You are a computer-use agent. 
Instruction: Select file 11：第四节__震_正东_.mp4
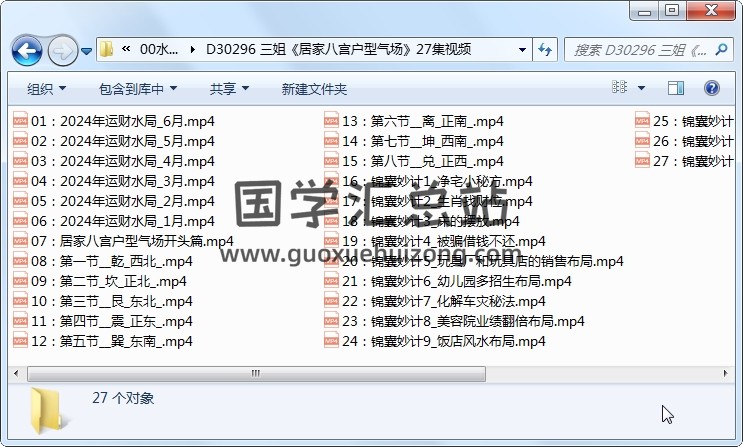click(x=103, y=321)
